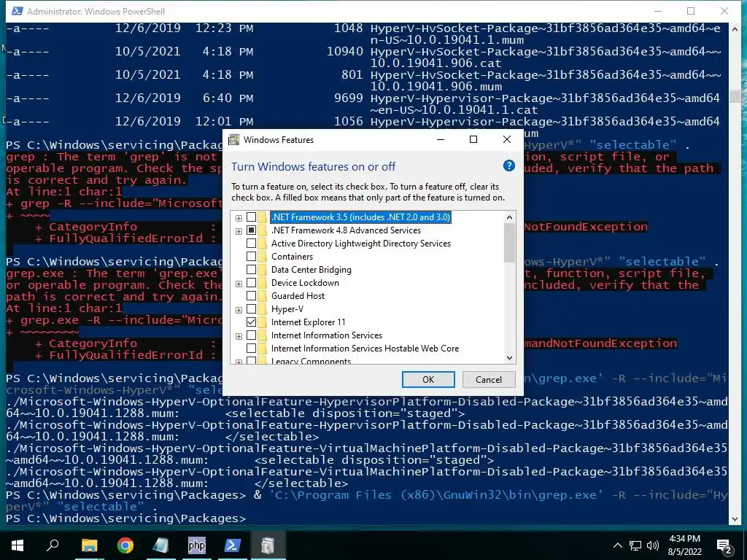Open taskbar search magnifier
This screenshot has width=747, height=560.
point(53,545)
